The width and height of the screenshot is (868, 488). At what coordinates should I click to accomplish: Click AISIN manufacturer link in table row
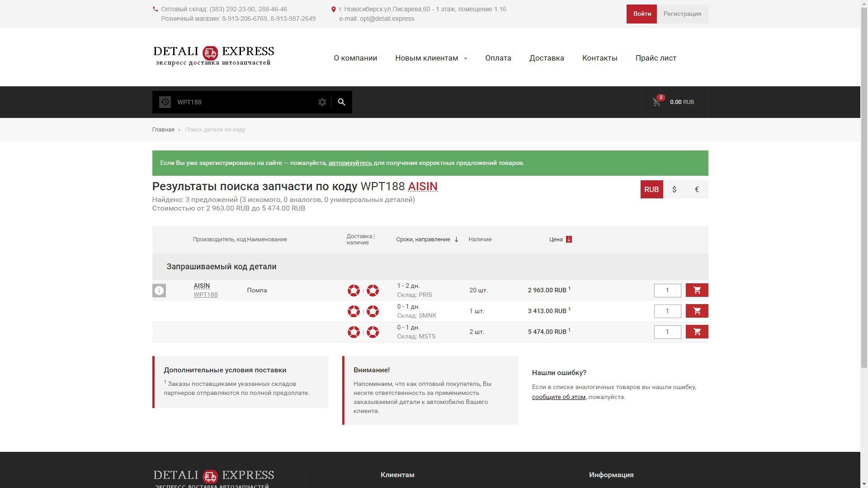[202, 286]
